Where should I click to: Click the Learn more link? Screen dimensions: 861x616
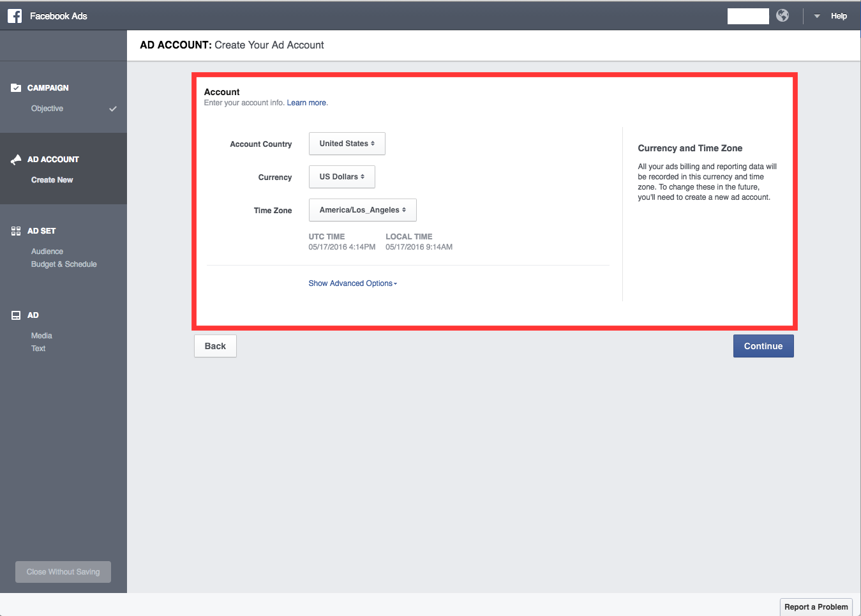point(306,103)
